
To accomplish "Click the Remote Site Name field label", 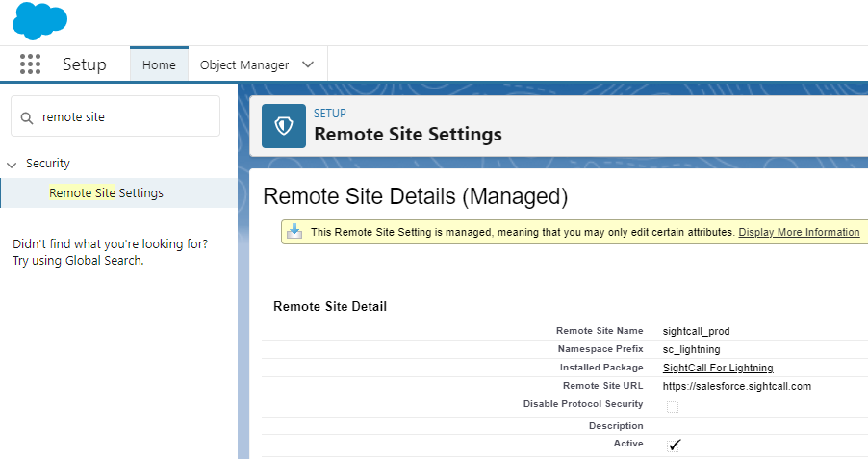I will 600,331.
